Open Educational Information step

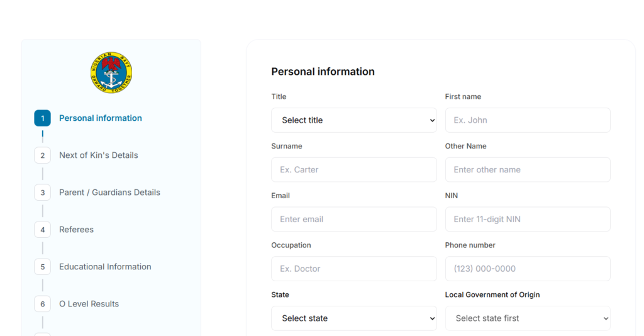point(105,267)
